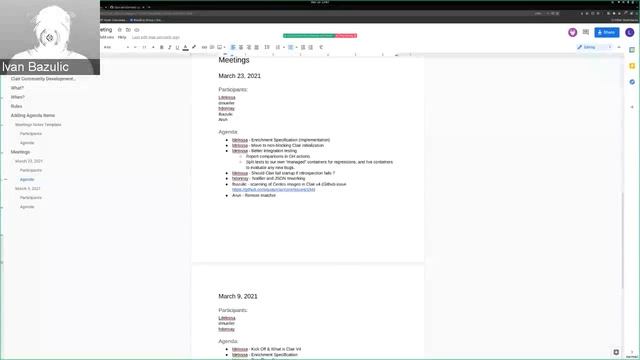The width and height of the screenshot is (640, 360).
Task: Jump to 'Meetings' heading in the outline
Action: [x=20, y=152]
